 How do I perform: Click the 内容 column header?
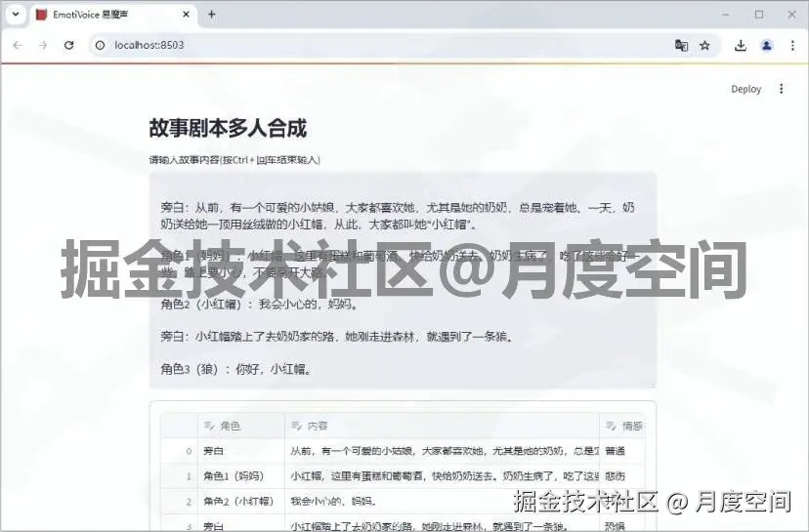coord(443,426)
